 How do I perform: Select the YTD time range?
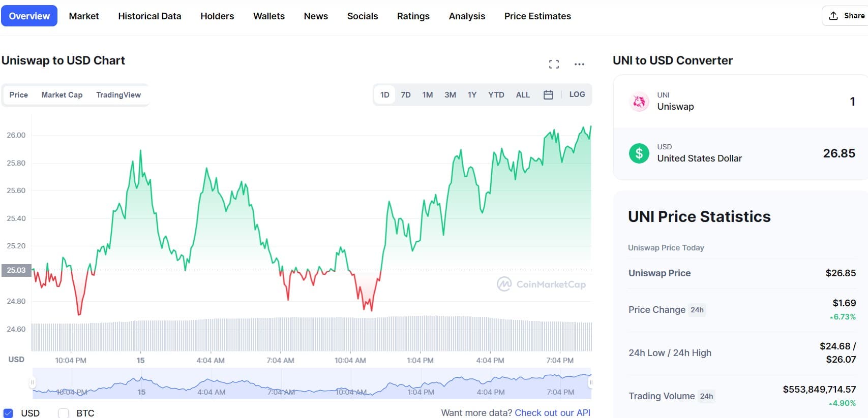[x=496, y=95]
